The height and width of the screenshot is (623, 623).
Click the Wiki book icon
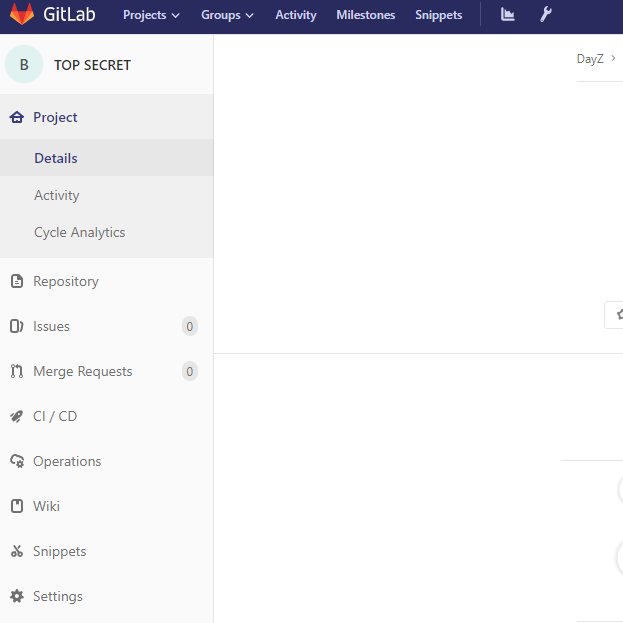(17, 506)
